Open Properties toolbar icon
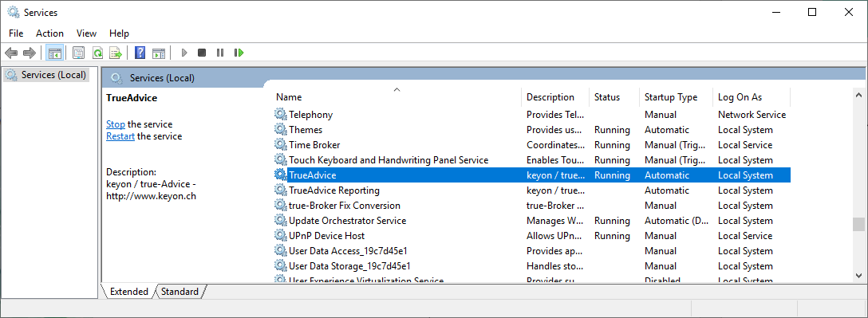This screenshot has width=868, height=318. tap(79, 53)
